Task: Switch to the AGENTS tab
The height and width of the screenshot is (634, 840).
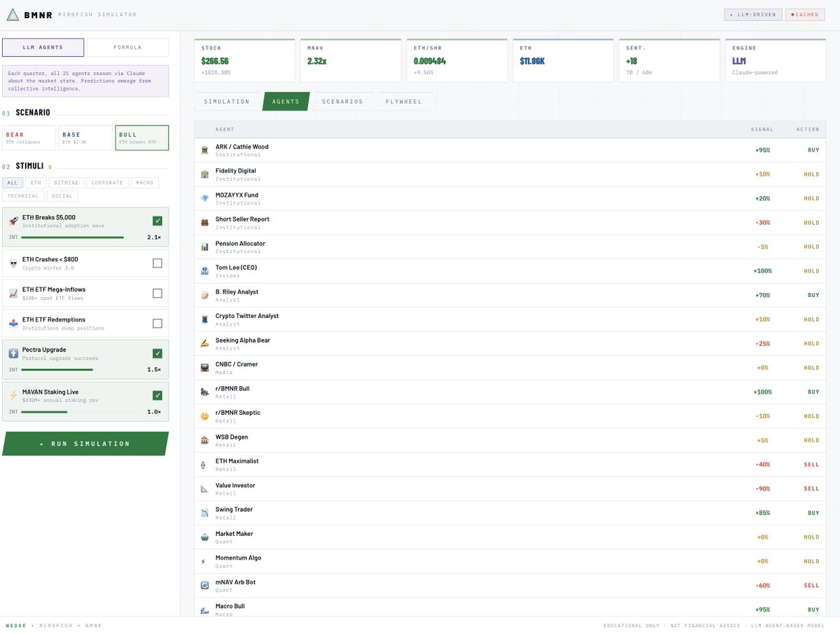Action: click(286, 102)
